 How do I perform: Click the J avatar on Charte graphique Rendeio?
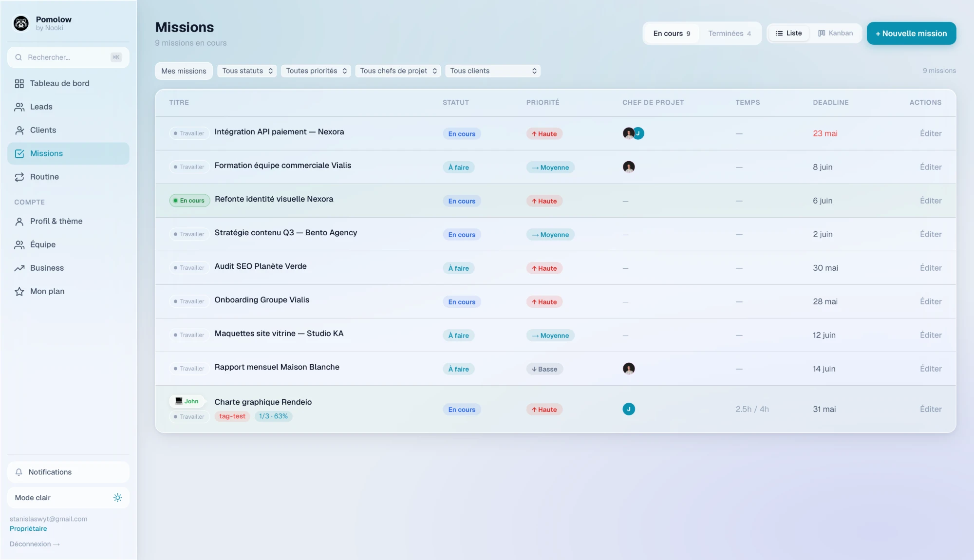pos(629,410)
